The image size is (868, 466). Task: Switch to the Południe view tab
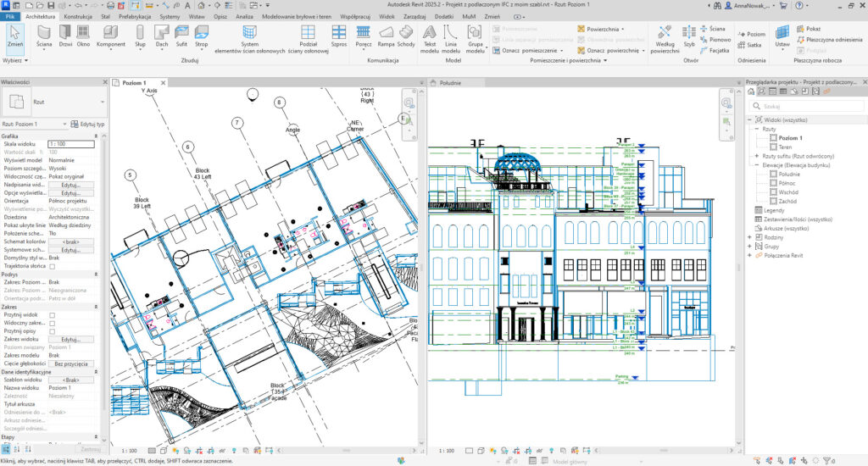coord(449,83)
